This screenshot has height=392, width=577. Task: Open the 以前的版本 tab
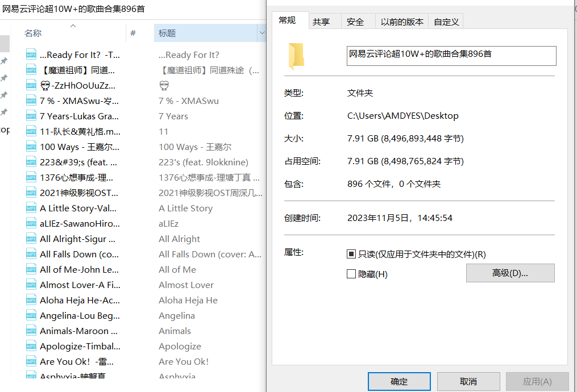pyautogui.click(x=402, y=22)
